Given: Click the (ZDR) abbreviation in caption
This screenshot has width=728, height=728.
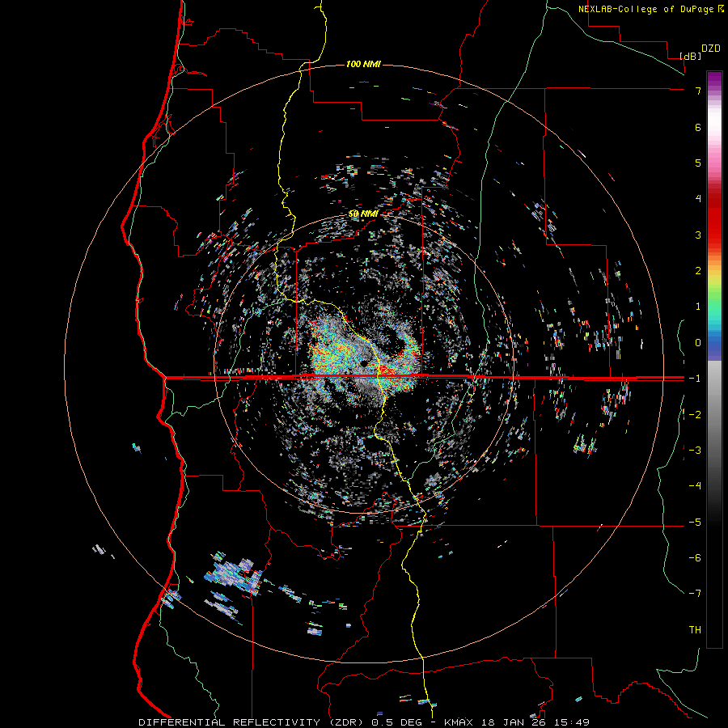Looking at the screenshot, I should [x=346, y=722].
